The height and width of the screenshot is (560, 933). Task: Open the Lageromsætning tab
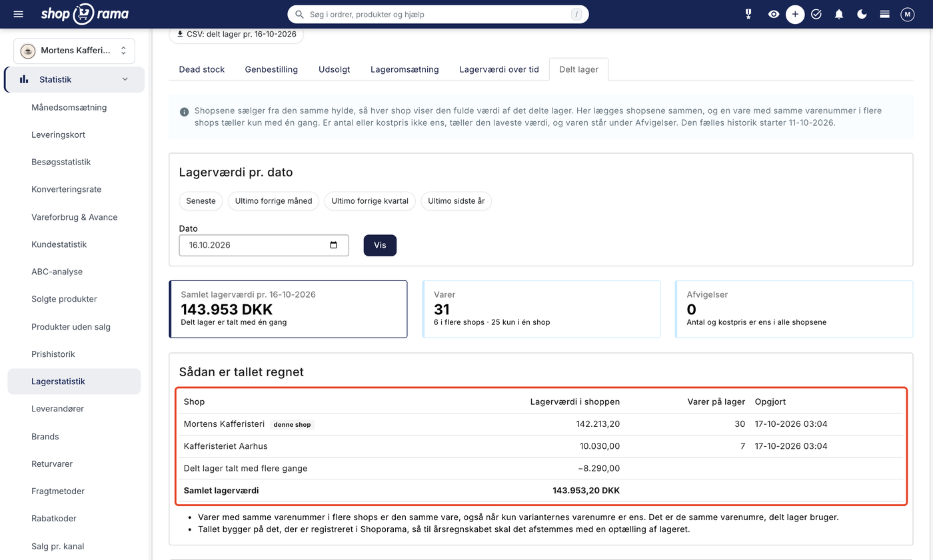[x=405, y=69]
